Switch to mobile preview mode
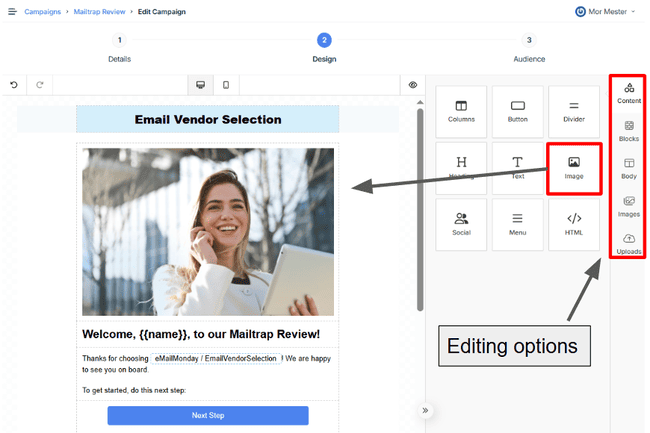This screenshot has width=650, height=433. [x=226, y=85]
